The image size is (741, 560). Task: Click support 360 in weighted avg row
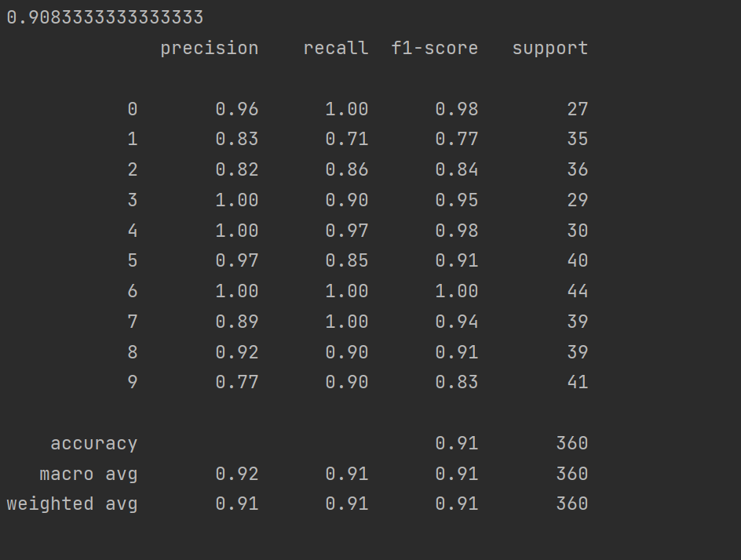(x=571, y=504)
